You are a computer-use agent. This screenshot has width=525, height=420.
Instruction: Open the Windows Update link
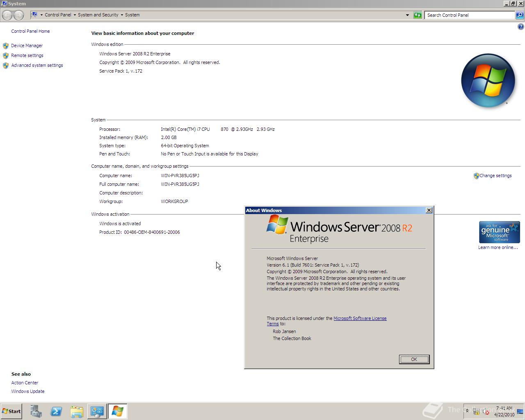[x=28, y=391]
